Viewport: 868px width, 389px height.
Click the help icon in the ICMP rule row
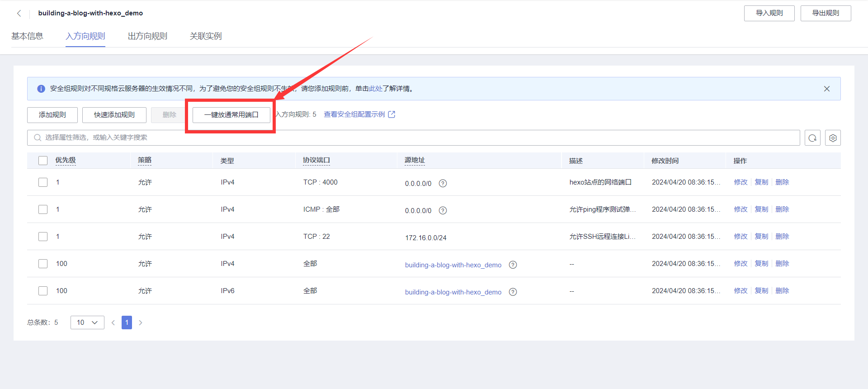[x=443, y=210]
